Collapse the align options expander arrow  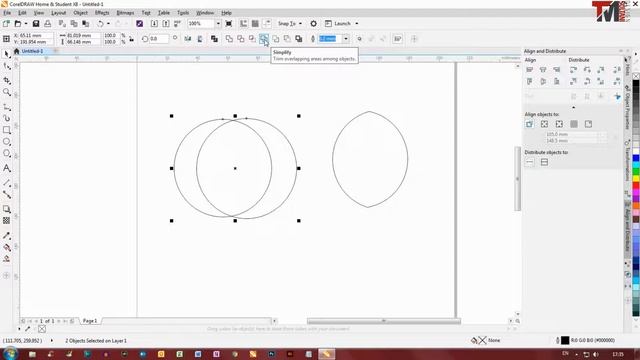click(573, 107)
